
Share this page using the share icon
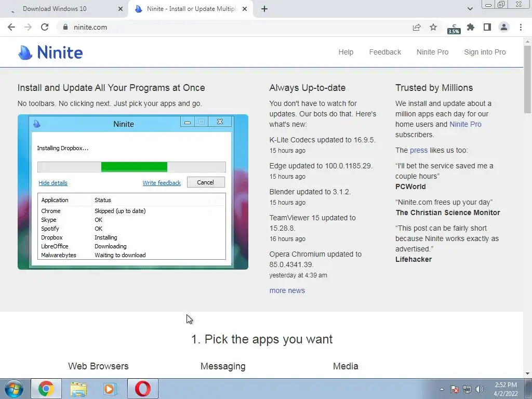(417, 27)
